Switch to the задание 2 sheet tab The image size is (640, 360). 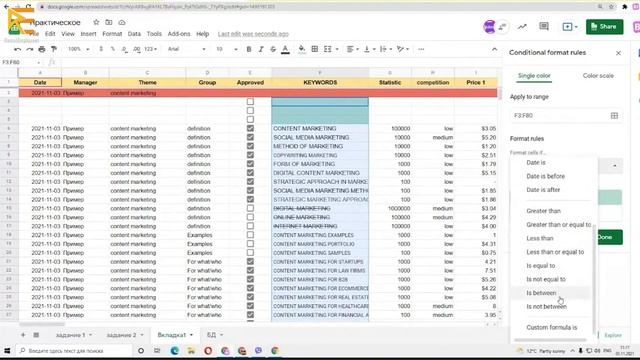[x=124, y=335]
